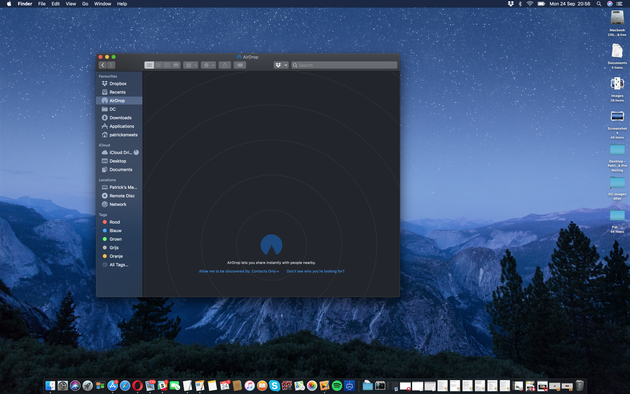The width and height of the screenshot is (630, 394).
Task: Launch Safari from the Dock
Action: (x=125, y=386)
